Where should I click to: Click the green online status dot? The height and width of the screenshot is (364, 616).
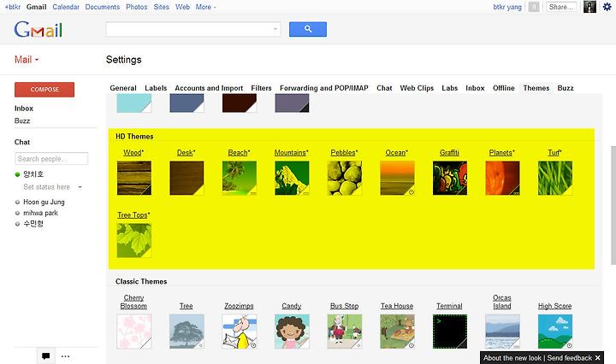[x=17, y=174]
